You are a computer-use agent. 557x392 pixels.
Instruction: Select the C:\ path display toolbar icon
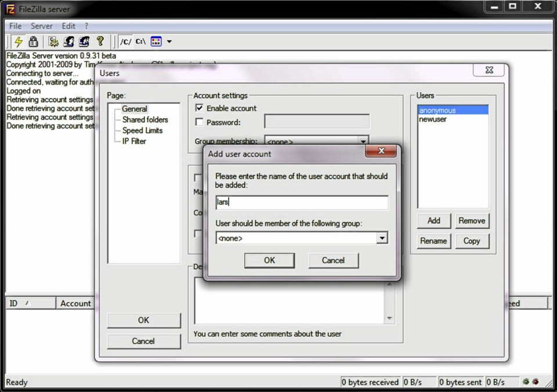click(x=140, y=41)
